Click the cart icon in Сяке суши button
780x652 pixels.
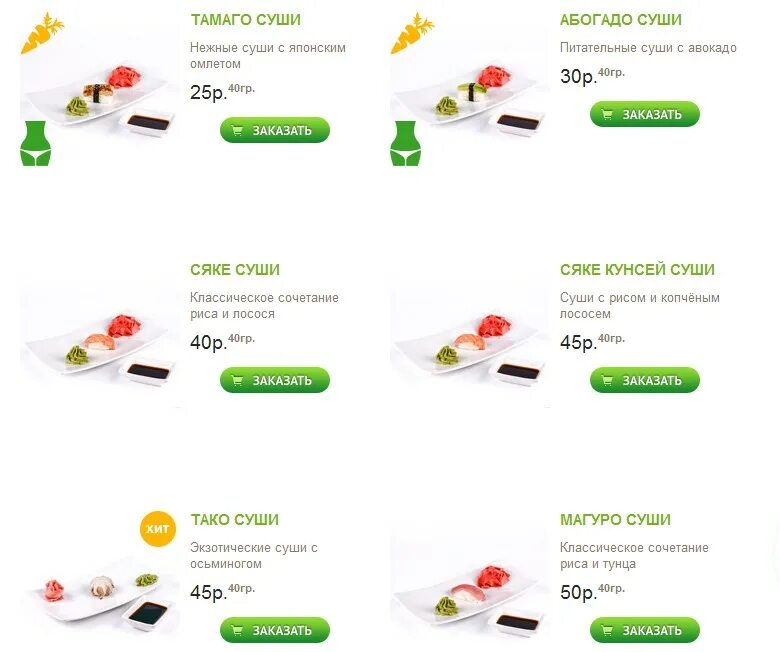pos(237,380)
